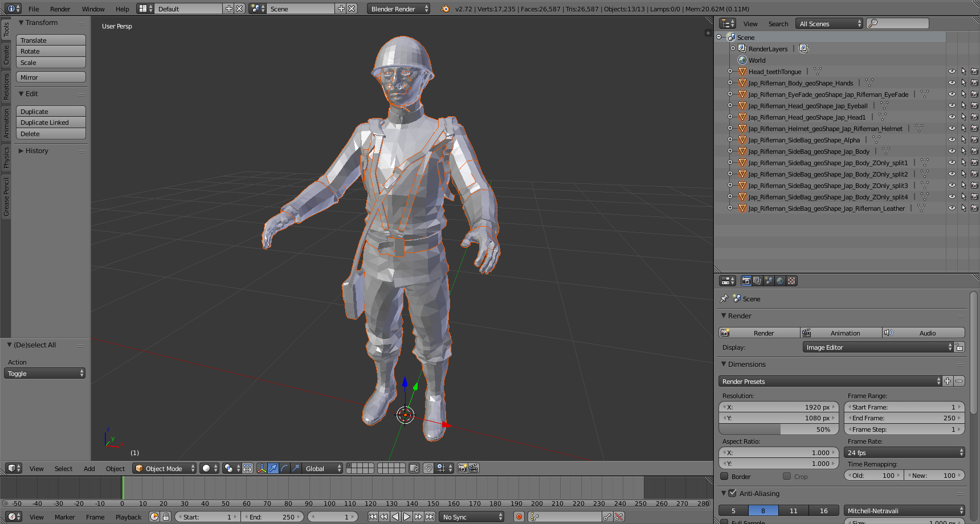Toggle visibility of Jap_Rifleman_Body_geoShape_Hands
980x524 pixels.
pos(952,83)
